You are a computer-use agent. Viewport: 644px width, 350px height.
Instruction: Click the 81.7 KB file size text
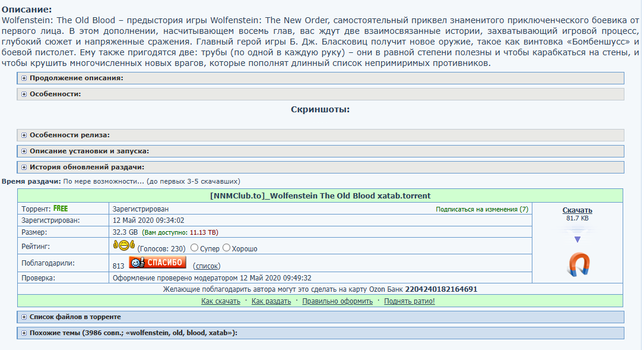[577, 219]
